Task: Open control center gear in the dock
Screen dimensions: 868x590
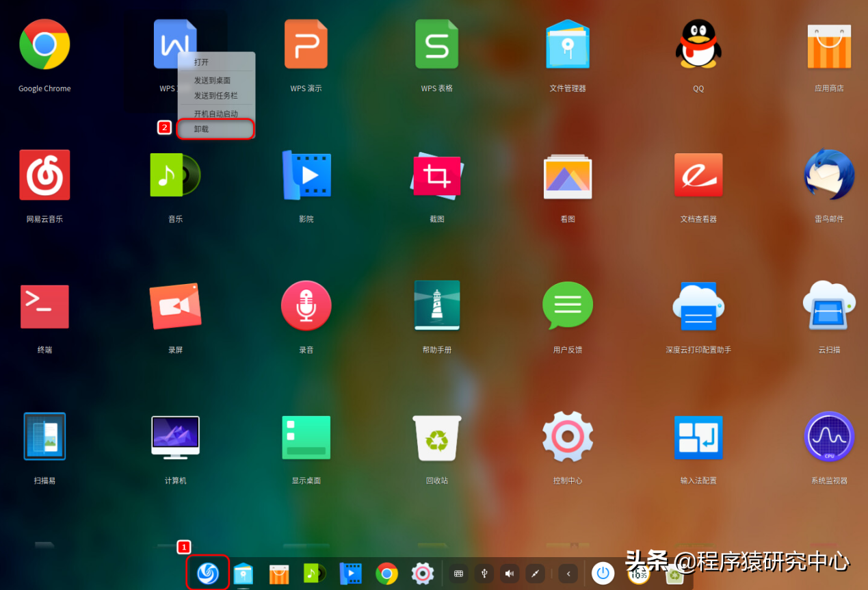Action: pyautogui.click(x=423, y=574)
